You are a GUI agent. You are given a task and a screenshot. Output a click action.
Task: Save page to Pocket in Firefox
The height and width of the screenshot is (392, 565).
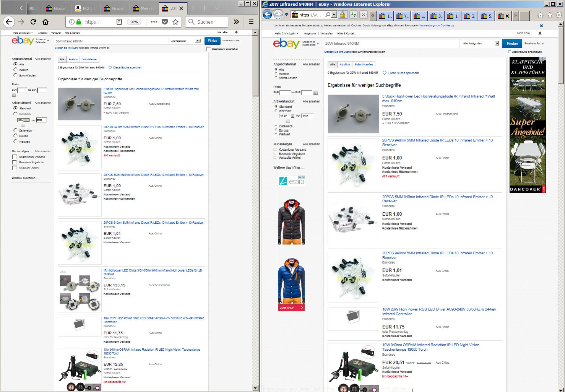tap(165, 22)
